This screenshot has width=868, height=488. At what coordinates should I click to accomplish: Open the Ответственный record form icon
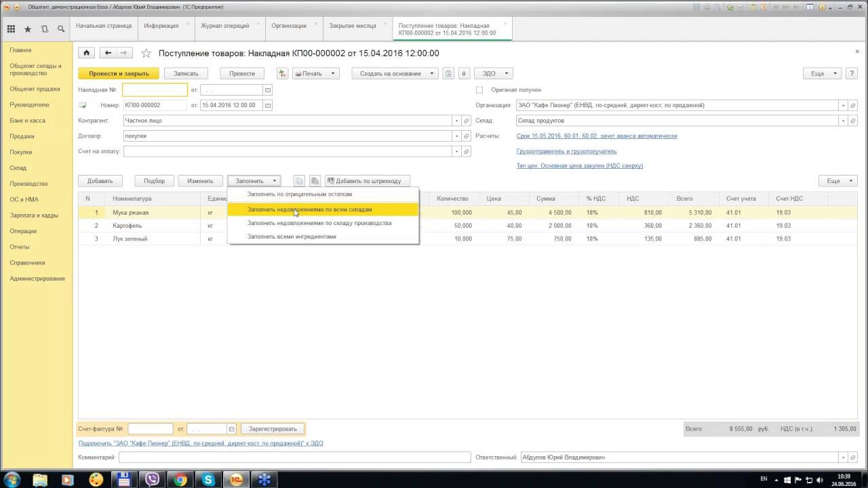click(853, 457)
